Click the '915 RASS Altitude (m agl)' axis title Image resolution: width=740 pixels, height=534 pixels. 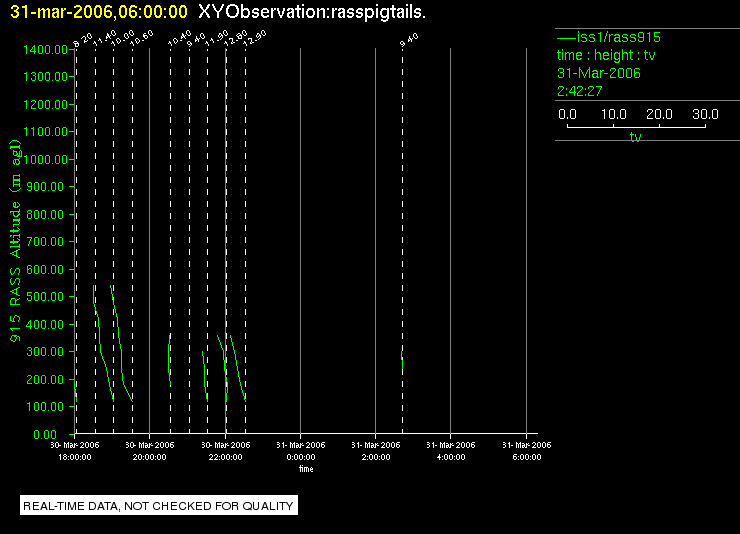click(15, 241)
